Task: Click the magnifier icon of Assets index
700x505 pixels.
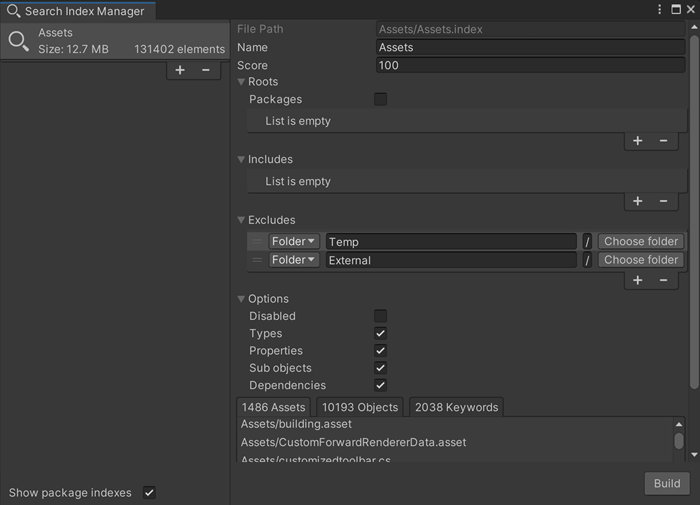Action: click(18, 41)
